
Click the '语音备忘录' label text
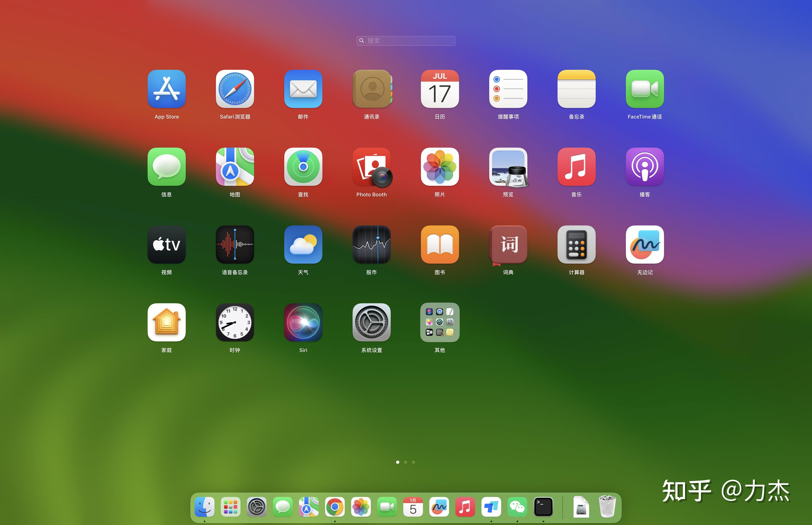click(x=235, y=272)
